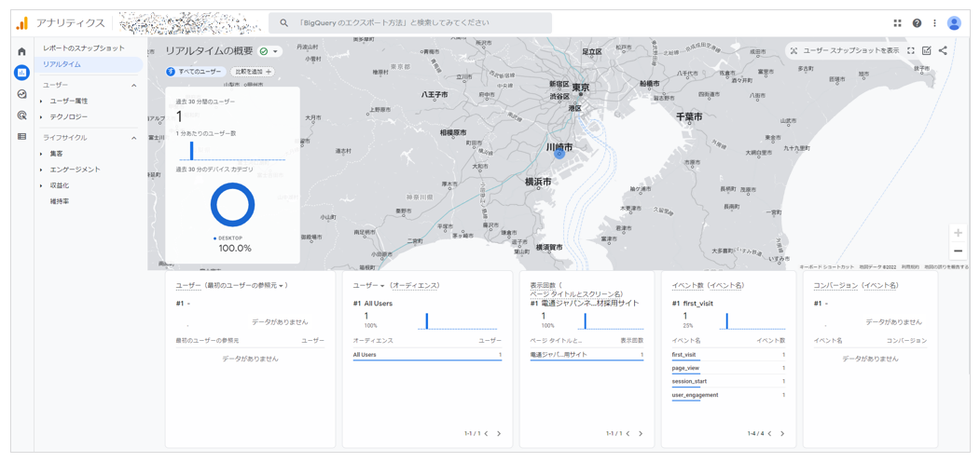Select 維持率 in the sidebar
The height and width of the screenshot is (462, 980).
click(x=60, y=201)
